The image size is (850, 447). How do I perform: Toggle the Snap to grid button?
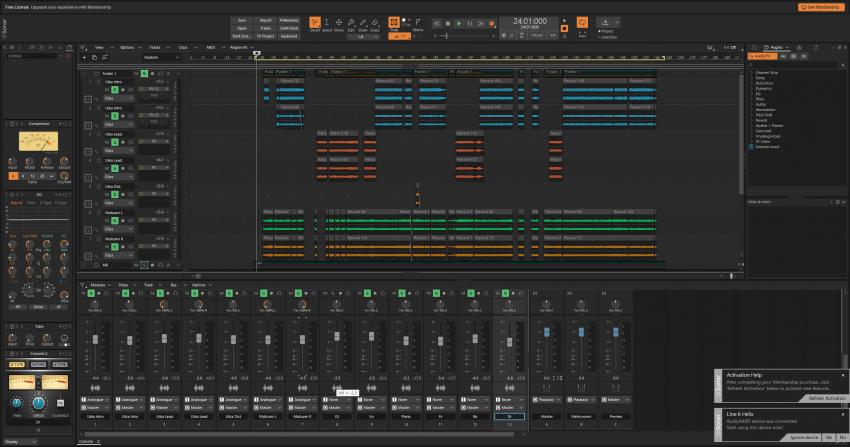point(395,21)
